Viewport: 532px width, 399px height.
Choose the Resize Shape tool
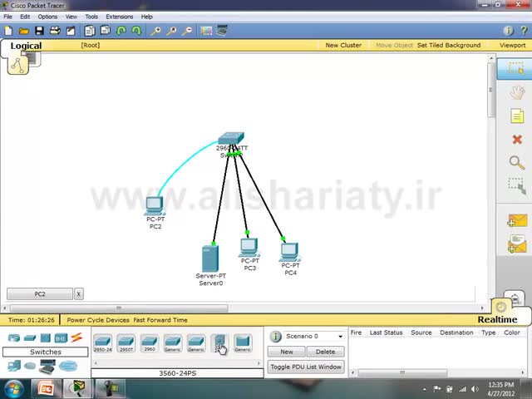(517, 186)
